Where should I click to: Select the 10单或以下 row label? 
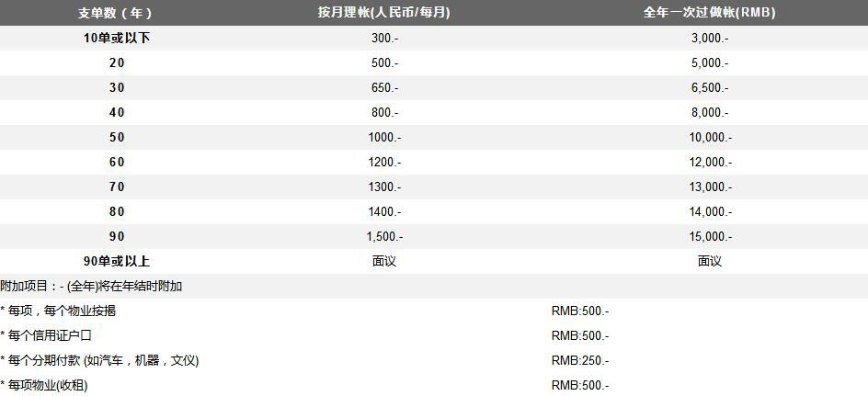pos(116,38)
